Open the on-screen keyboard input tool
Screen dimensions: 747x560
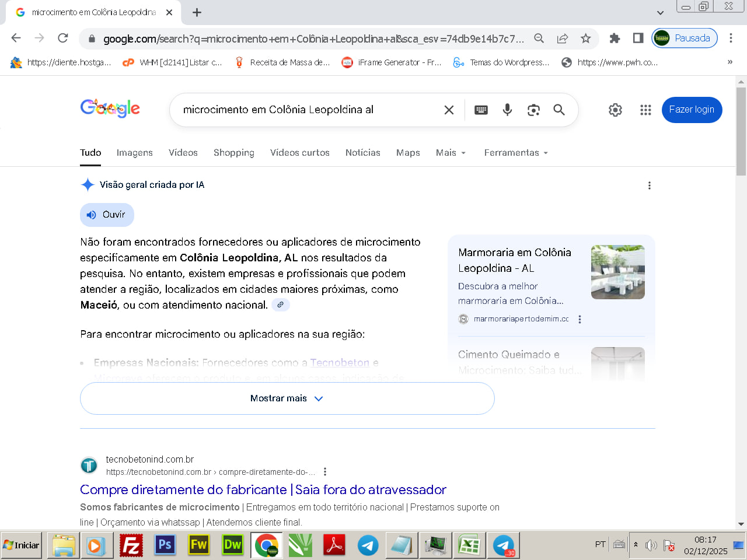tap(481, 110)
